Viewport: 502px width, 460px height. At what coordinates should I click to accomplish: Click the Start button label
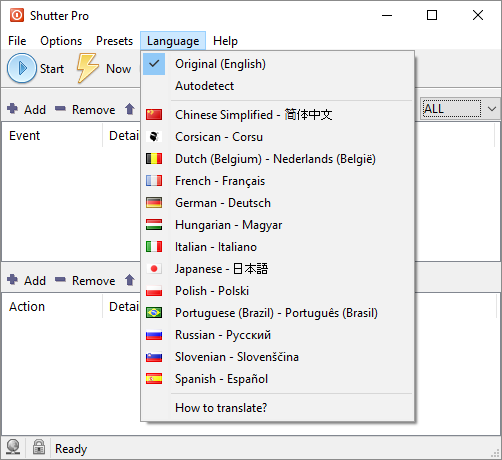pyautogui.click(x=52, y=69)
